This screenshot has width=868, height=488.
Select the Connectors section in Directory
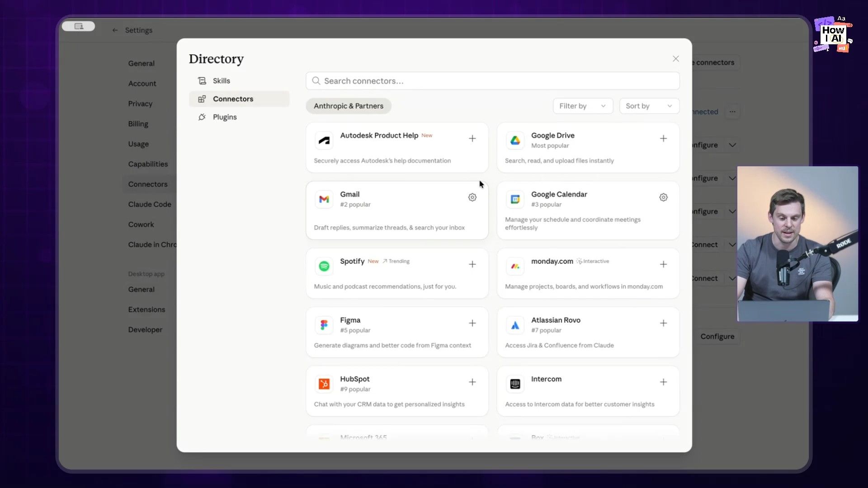click(x=239, y=99)
